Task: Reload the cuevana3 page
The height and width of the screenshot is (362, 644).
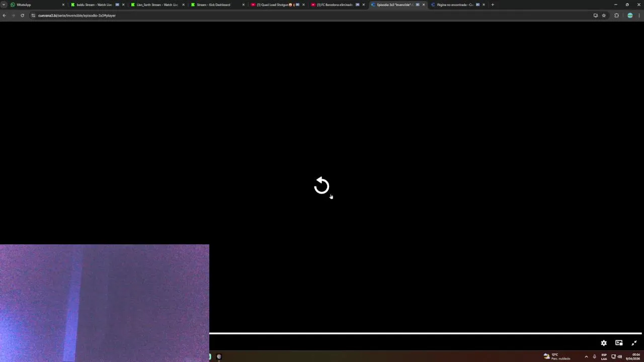Action: pos(22,15)
